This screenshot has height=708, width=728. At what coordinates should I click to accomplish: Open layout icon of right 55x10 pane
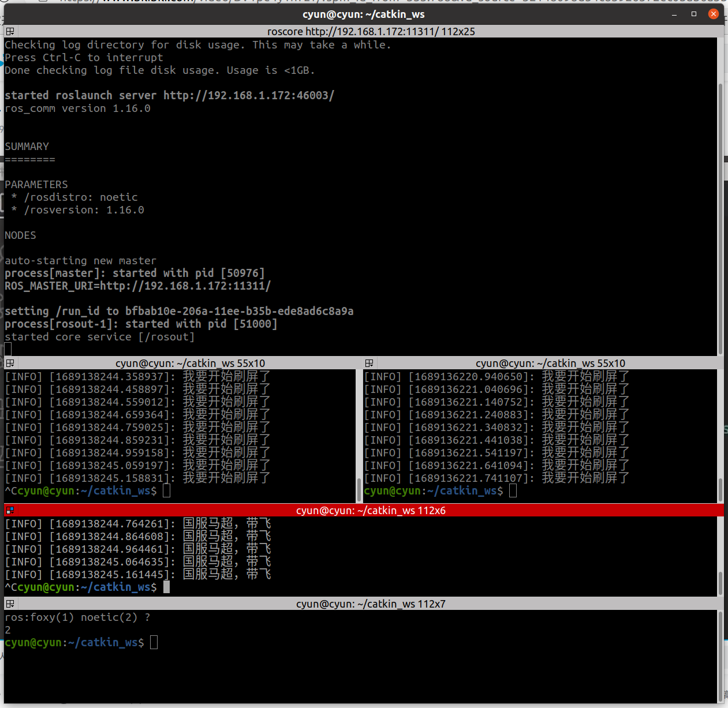pyautogui.click(x=369, y=363)
